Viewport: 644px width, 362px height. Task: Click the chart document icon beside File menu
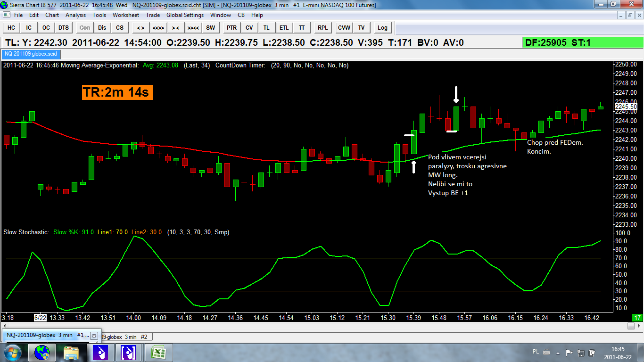point(6,15)
